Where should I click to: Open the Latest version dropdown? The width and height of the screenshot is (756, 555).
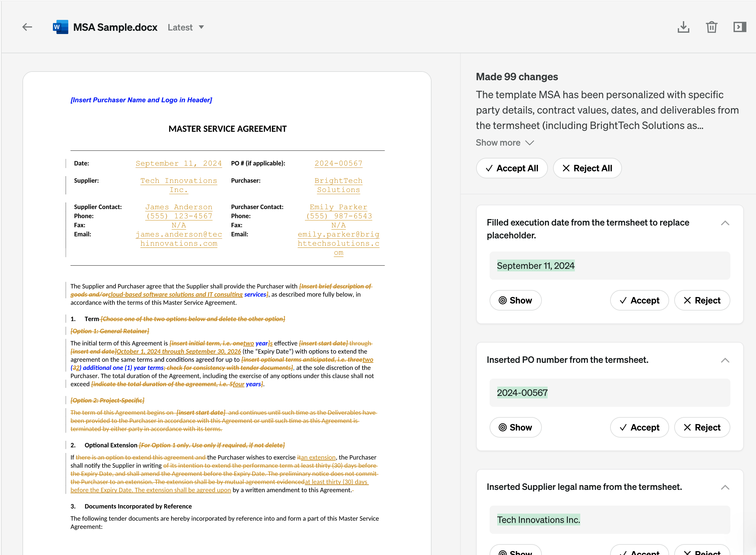[186, 27]
